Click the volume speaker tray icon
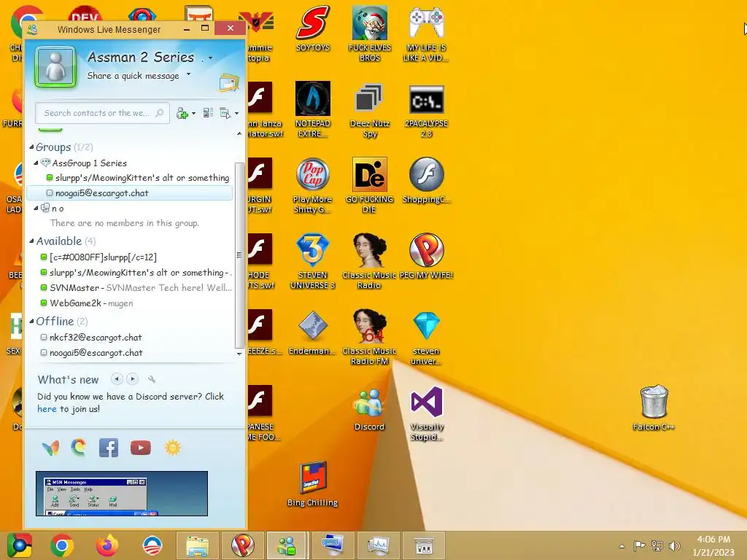Image resolution: width=747 pixels, height=560 pixels. point(674,546)
